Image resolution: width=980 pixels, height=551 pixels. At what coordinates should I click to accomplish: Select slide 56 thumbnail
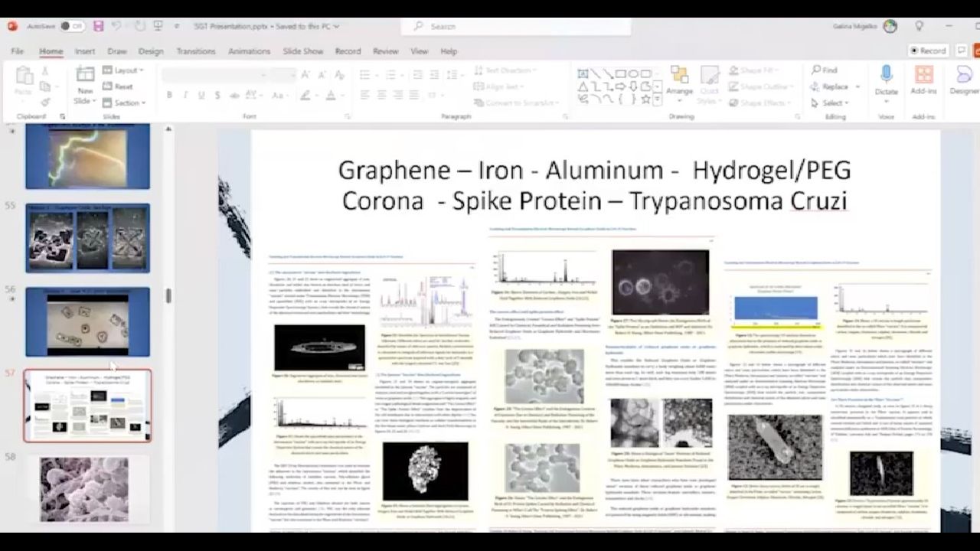tap(87, 322)
